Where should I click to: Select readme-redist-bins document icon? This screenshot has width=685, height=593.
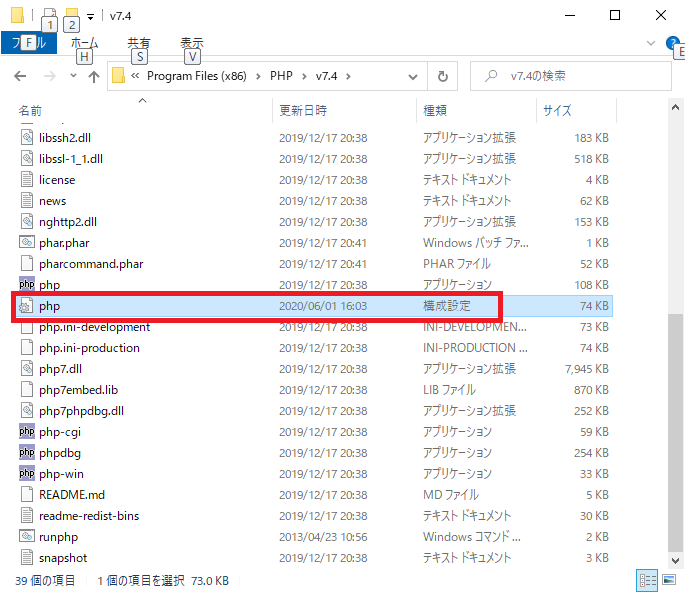[x=27, y=515]
